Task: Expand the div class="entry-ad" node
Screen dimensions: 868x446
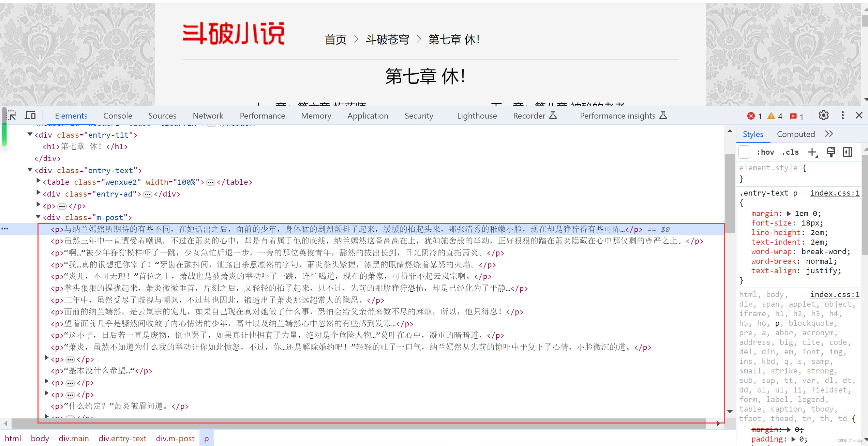Action: coord(38,193)
